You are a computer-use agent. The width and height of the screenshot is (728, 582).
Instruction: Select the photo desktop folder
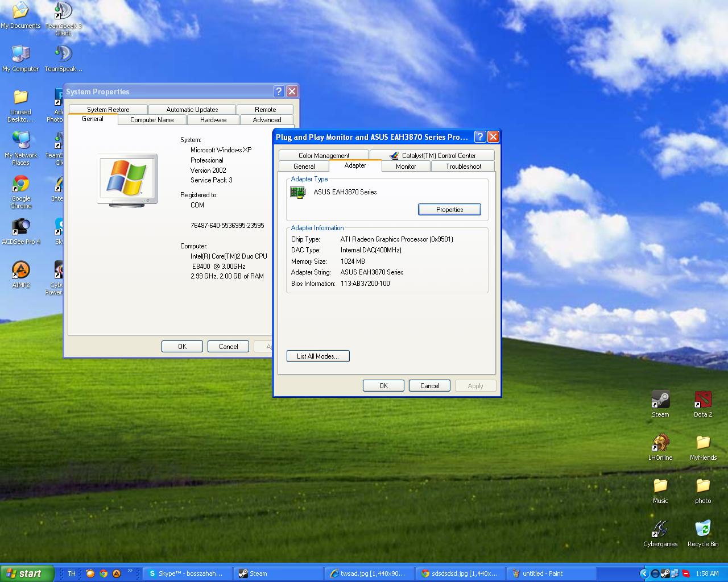(x=703, y=490)
